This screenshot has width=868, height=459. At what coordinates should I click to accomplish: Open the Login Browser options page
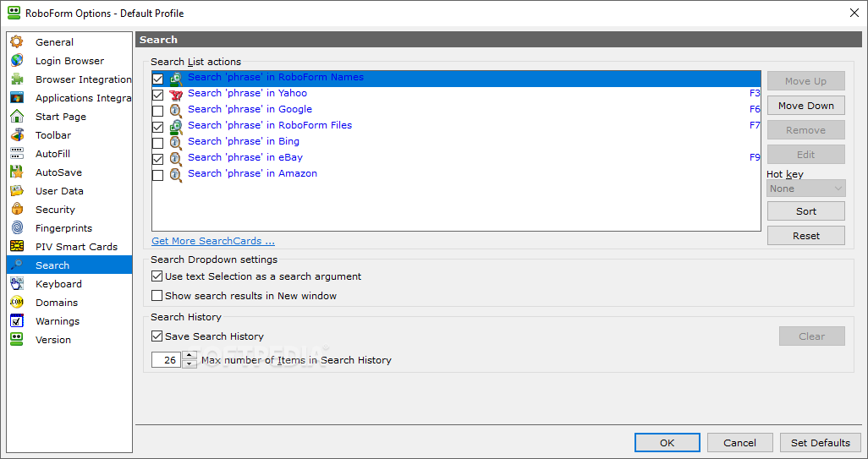(69, 61)
